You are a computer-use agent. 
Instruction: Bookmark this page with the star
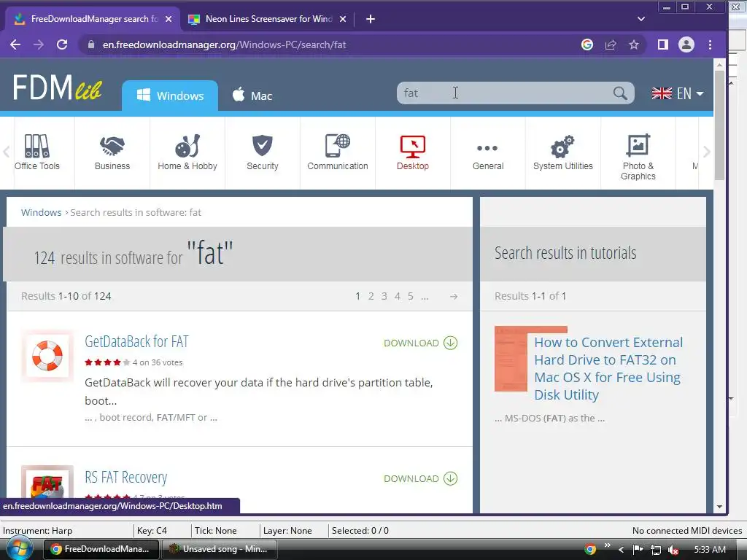pyautogui.click(x=634, y=44)
